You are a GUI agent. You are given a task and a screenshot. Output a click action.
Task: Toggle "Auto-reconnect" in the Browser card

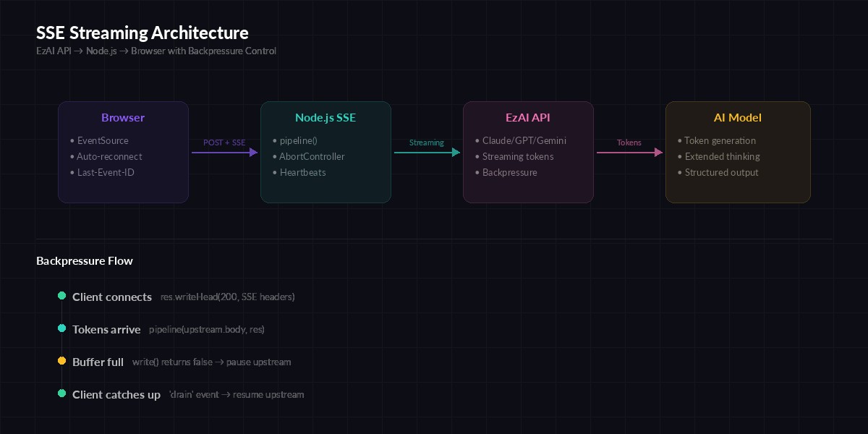pyautogui.click(x=109, y=156)
